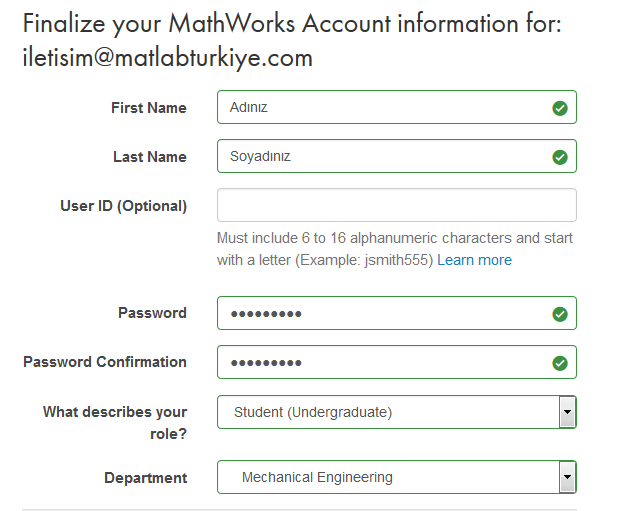This screenshot has height=511, width=627.
Task: Click the Password Confirmation label
Action: pyautogui.click(x=105, y=362)
